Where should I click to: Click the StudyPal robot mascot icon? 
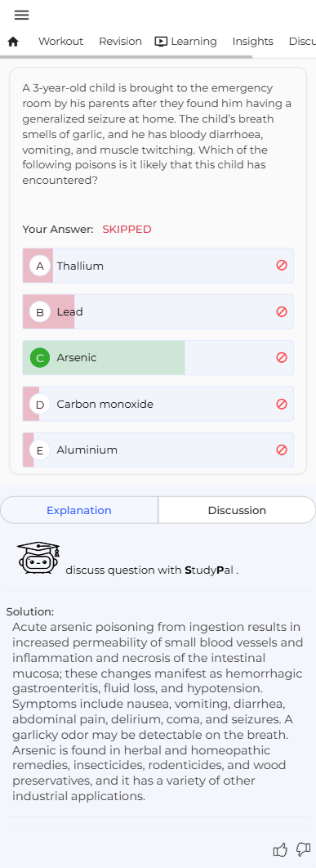(x=38, y=557)
